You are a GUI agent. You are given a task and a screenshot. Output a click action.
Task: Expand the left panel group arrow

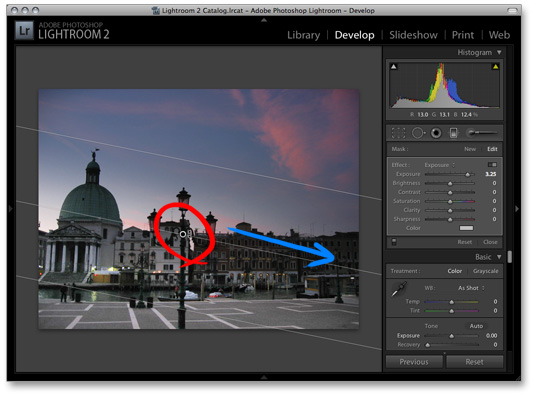coord(11,208)
